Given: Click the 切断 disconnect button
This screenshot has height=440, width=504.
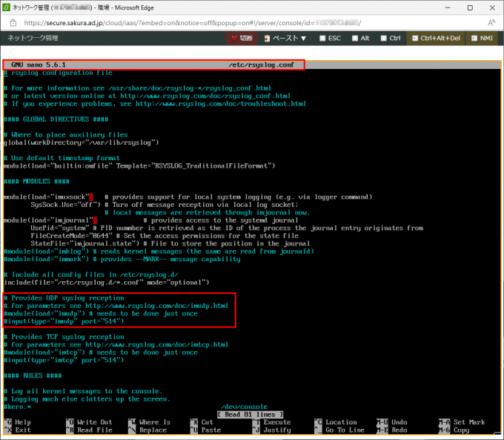Looking at the screenshot, I should (x=242, y=38).
